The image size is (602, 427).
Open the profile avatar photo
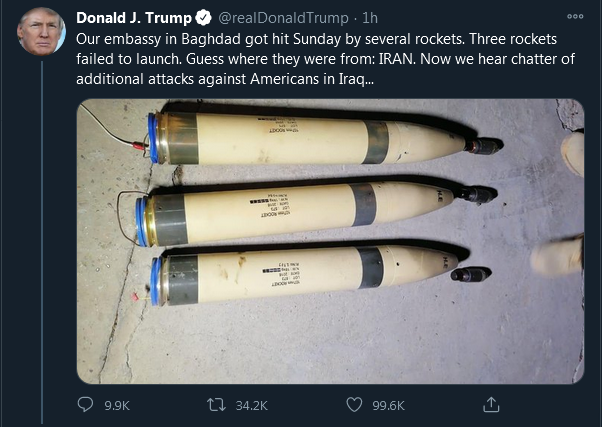pos(41,31)
